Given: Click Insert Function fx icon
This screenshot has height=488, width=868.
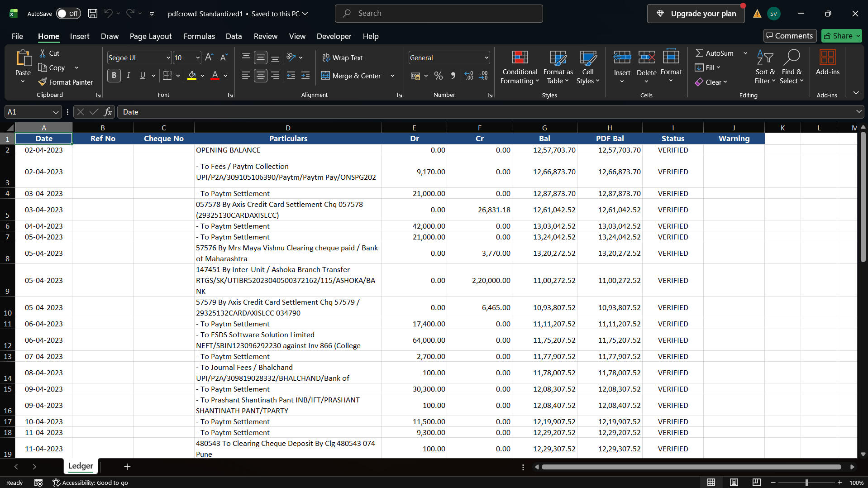Looking at the screenshot, I should pyautogui.click(x=108, y=112).
